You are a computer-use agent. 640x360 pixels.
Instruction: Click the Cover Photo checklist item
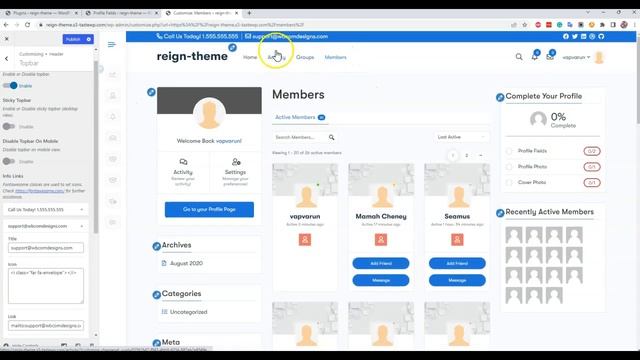[x=553, y=182]
